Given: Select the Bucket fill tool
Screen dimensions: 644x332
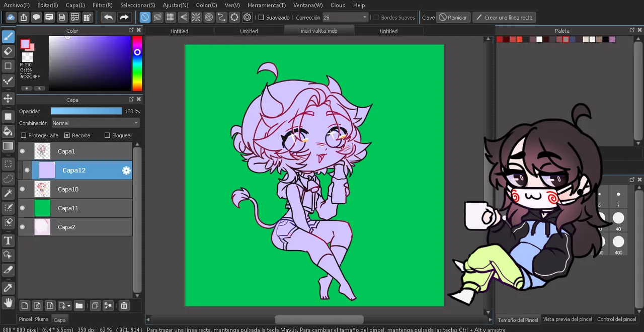Looking at the screenshot, I should coord(8,131).
